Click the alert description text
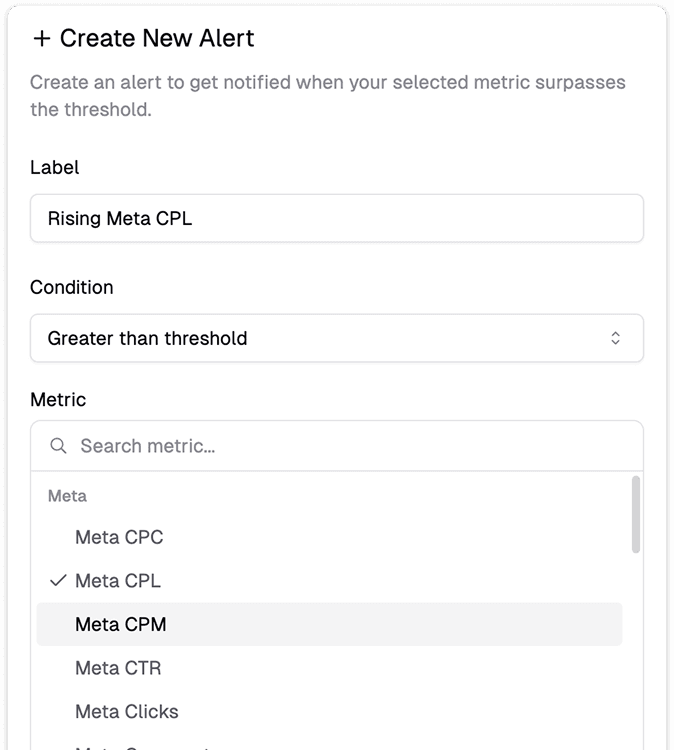This screenshot has width=674, height=750. 328,96
